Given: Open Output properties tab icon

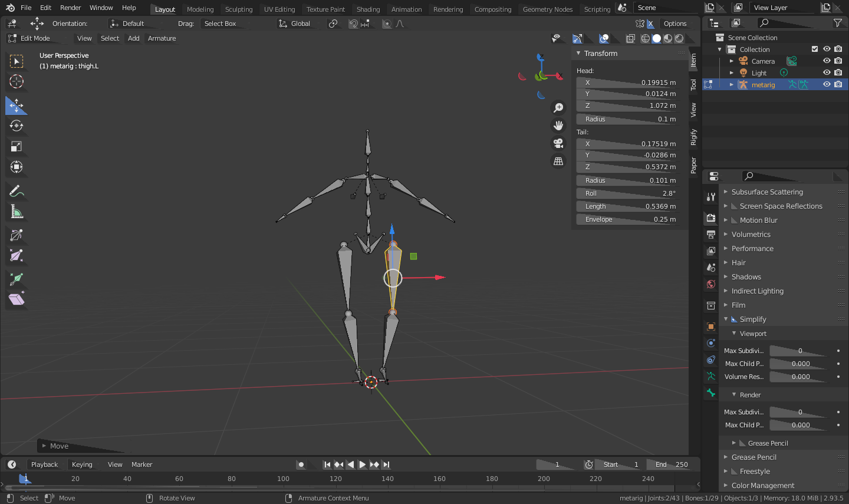Looking at the screenshot, I should [x=711, y=235].
